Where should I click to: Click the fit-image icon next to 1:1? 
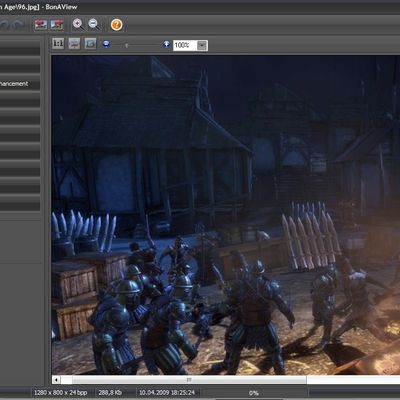click(74, 43)
